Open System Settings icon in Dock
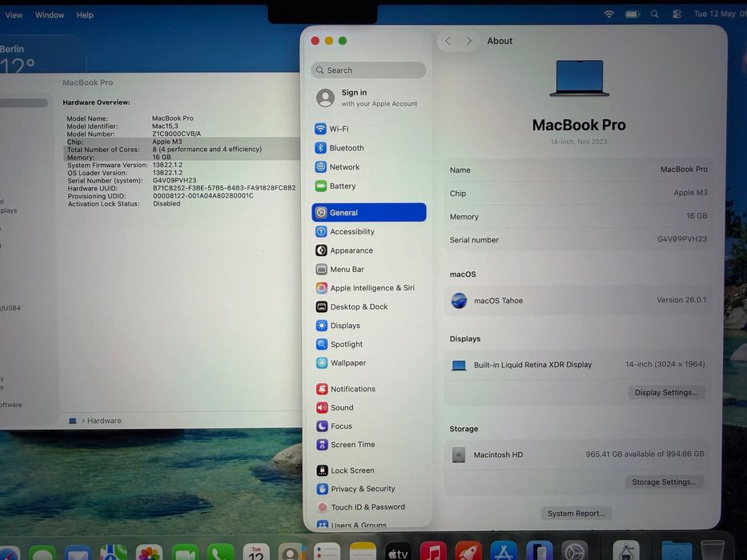The width and height of the screenshot is (747, 560). [x=574, y=552]
